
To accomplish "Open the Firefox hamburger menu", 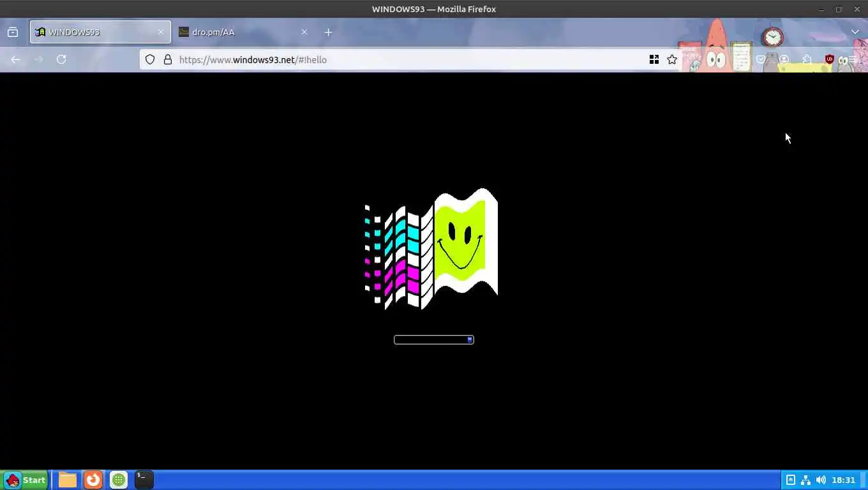I will 853,59.
